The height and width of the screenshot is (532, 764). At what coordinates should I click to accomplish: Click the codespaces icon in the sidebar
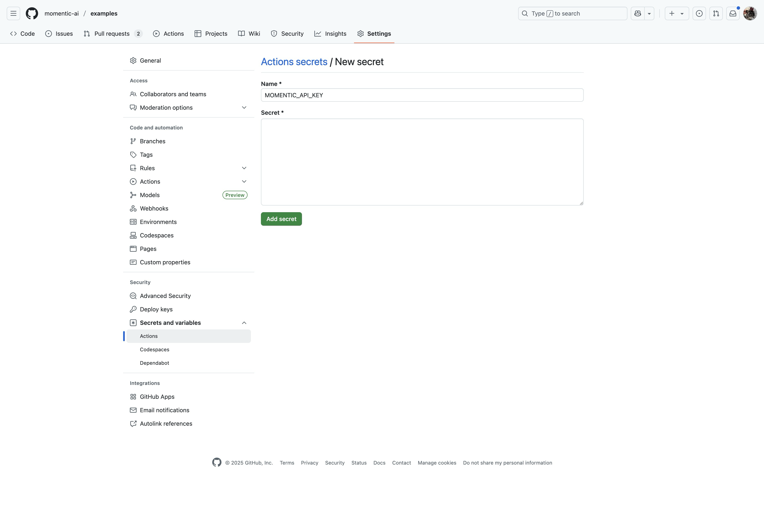(133, 236)
